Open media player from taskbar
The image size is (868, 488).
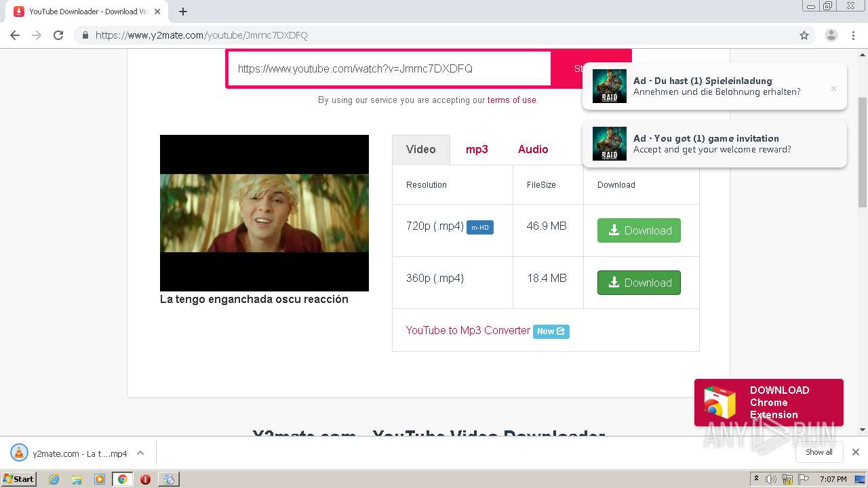click(100, 479)
